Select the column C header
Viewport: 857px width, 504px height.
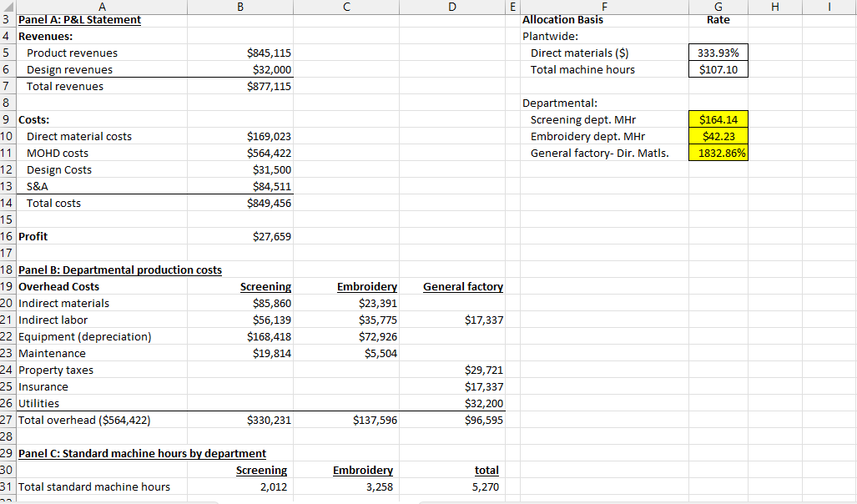(x=346, y=7)
